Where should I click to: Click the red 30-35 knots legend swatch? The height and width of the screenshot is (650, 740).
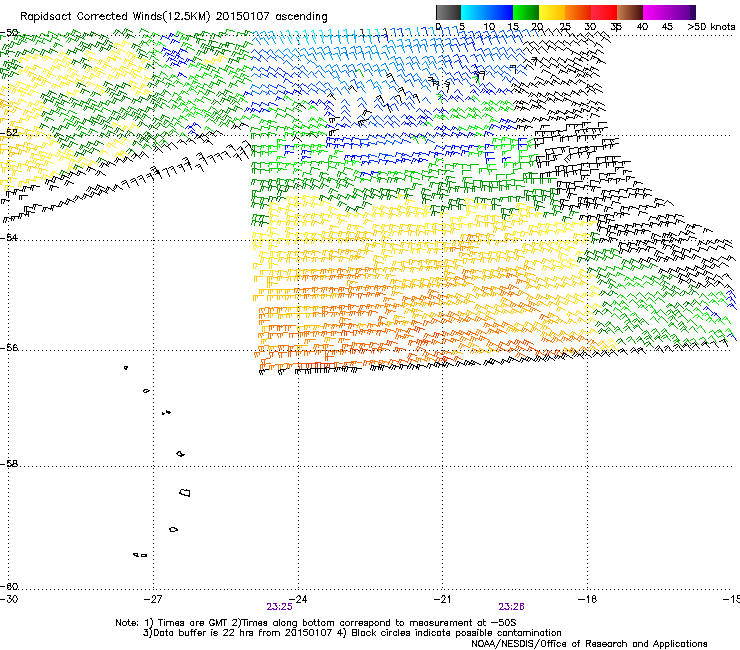604,12
